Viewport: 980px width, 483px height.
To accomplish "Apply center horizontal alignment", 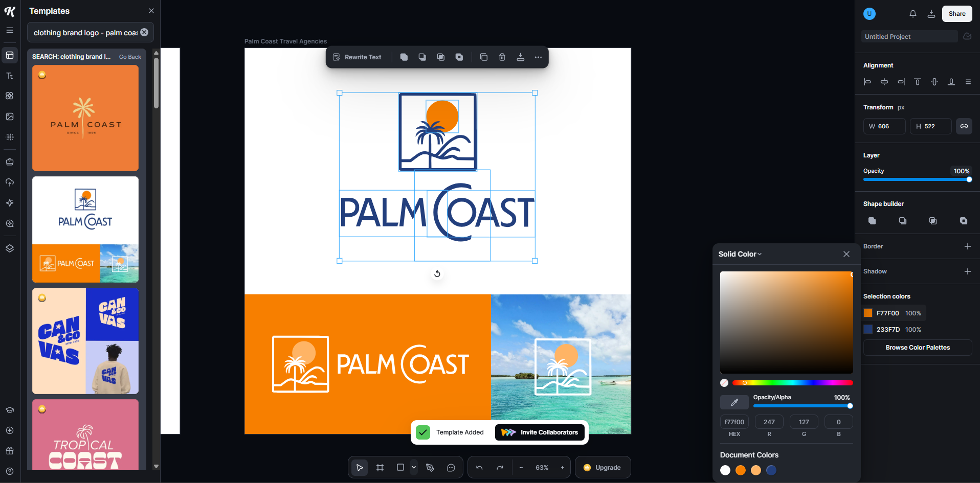I will (x=884, y=82).
